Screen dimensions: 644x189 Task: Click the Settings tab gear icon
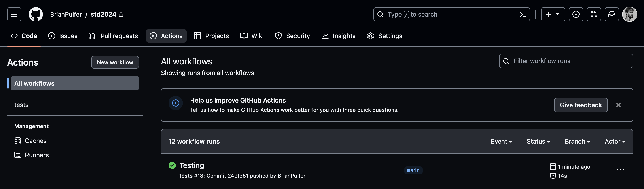point(371,36)
